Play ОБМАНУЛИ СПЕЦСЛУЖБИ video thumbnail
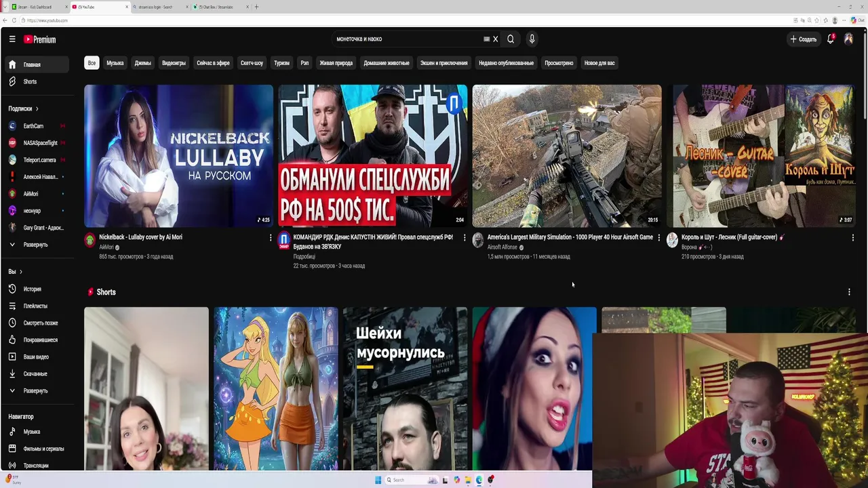The width and height of the screenshot is (868, 488). (x=372, y=155)
